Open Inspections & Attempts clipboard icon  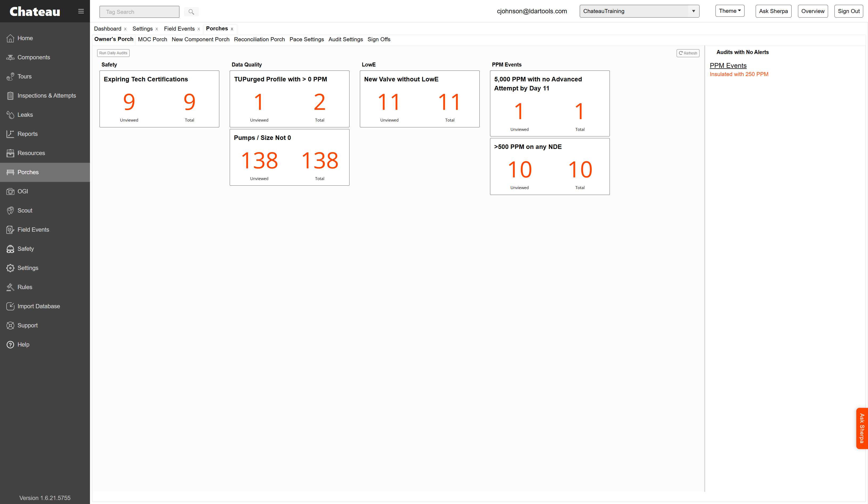[10, 96]
